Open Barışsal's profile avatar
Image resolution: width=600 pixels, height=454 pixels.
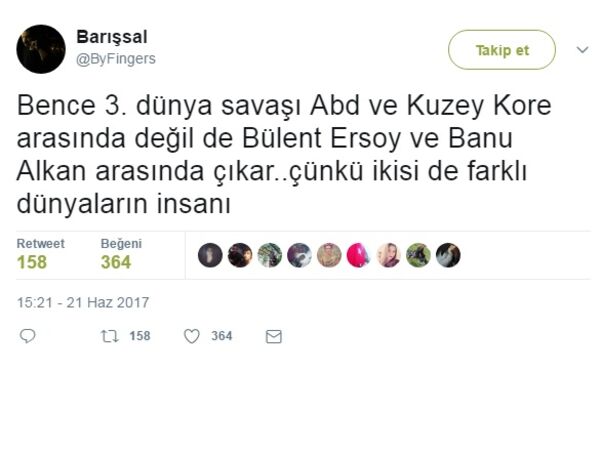[41, 49]
